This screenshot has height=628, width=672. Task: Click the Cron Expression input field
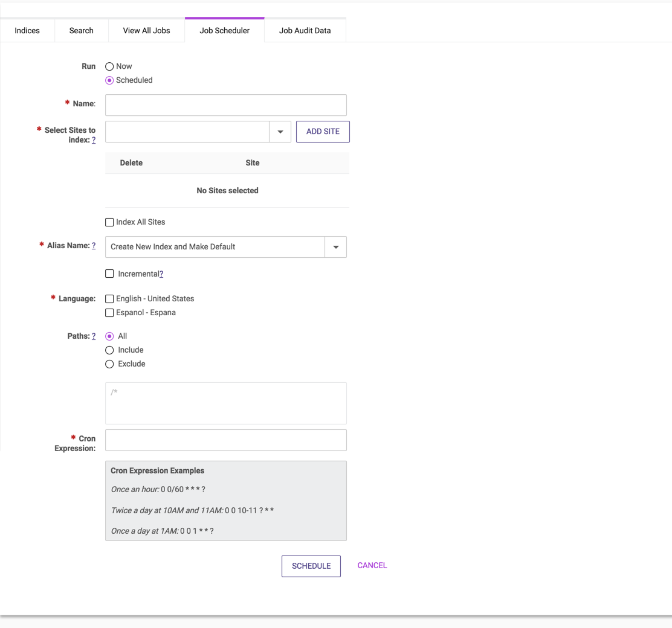(x=225, y=440)
